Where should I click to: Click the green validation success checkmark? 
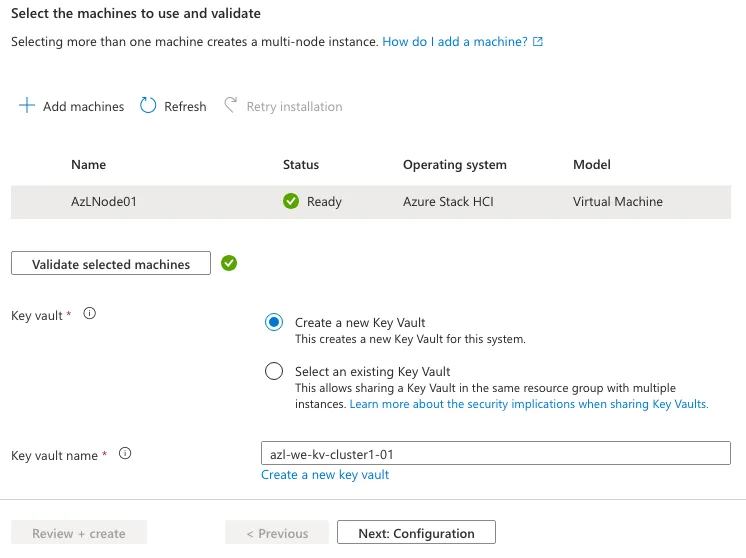click(x=229, y=263)
